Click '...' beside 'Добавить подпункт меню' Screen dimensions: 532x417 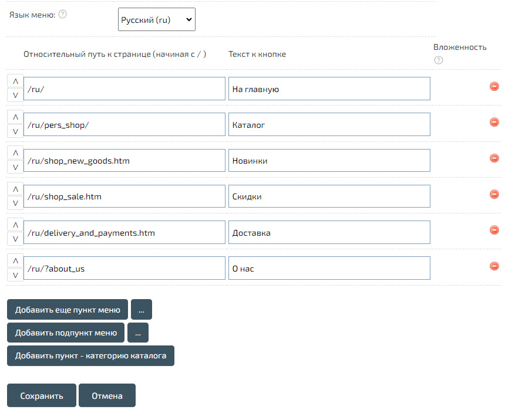coord(137,333)
